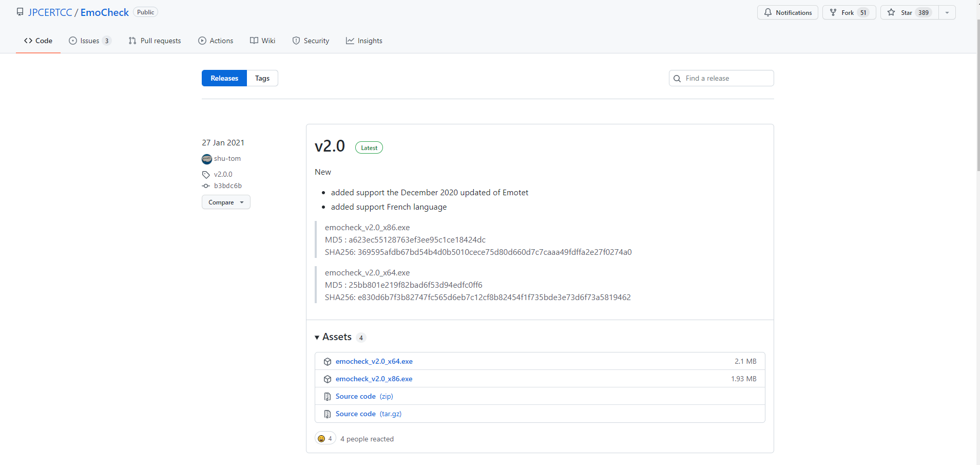Click the x86 MD5 hash line

405,239
